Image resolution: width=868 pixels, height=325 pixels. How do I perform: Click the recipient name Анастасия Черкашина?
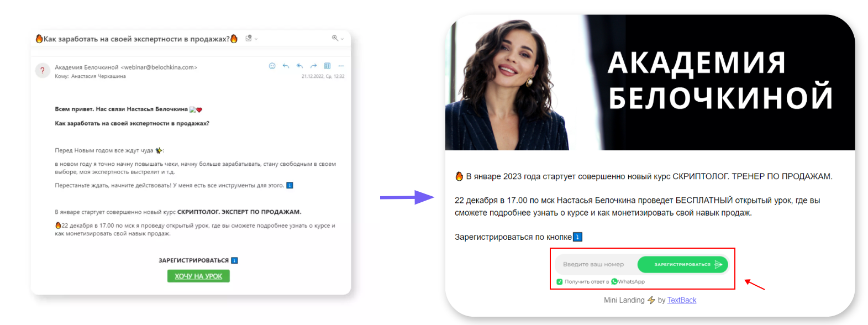point(98,76)
